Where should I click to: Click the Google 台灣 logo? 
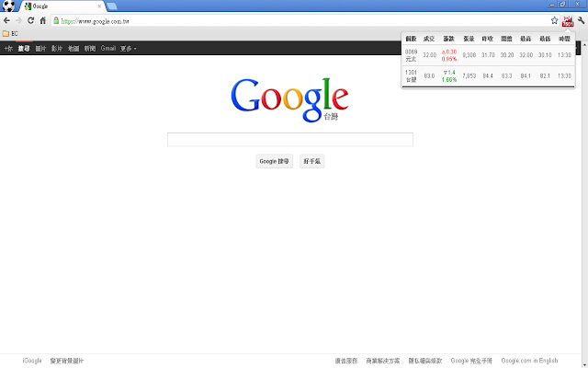point(289,100)
